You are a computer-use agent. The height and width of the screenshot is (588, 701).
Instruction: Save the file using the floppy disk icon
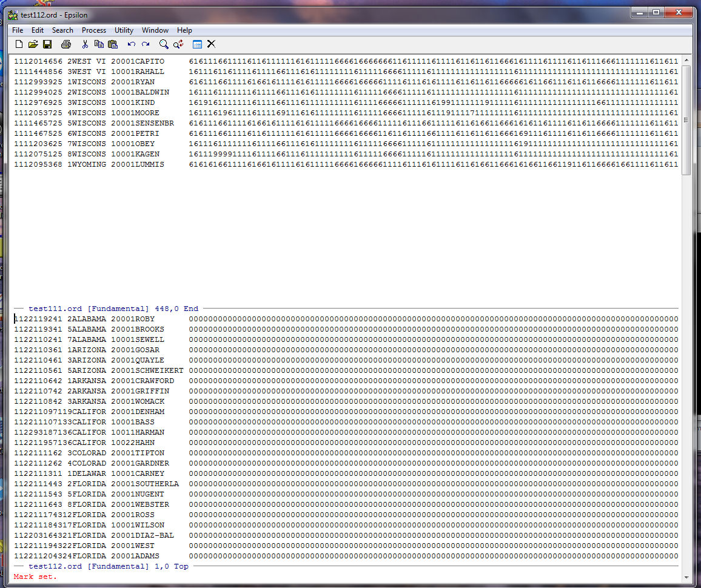coord(47,44)
